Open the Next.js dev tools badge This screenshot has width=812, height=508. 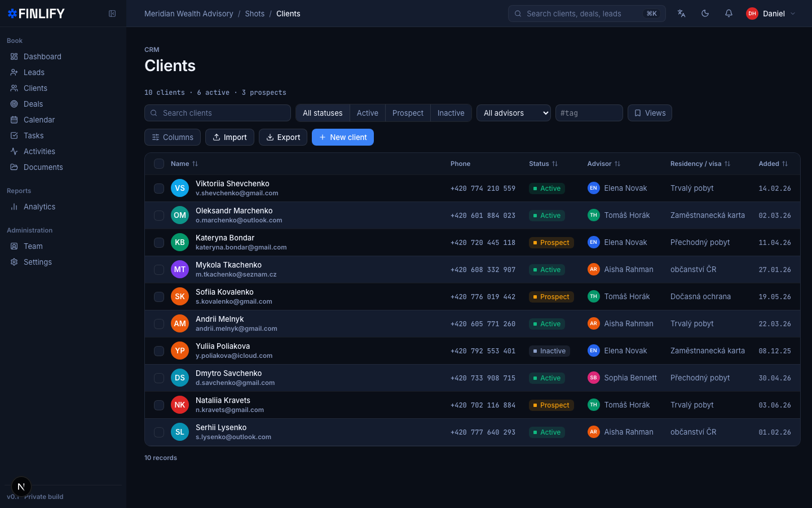coord(21,487)
